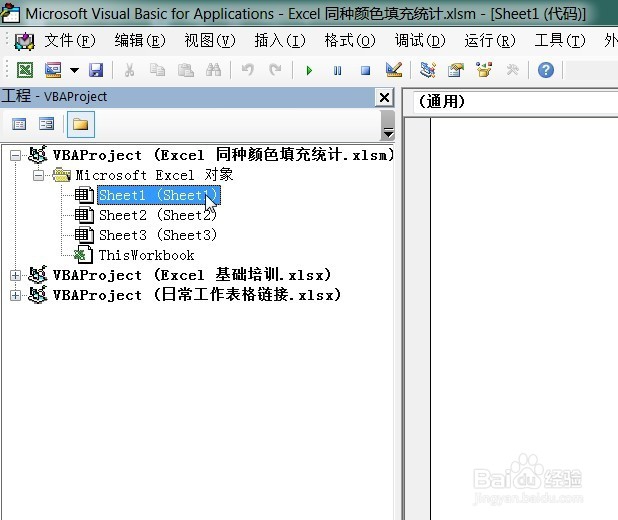This screenshot has height=520, width=618.
Task: Select VBAProject (Excel 同种颜色填充统计.xlsm) label
Action: (223, 155)
